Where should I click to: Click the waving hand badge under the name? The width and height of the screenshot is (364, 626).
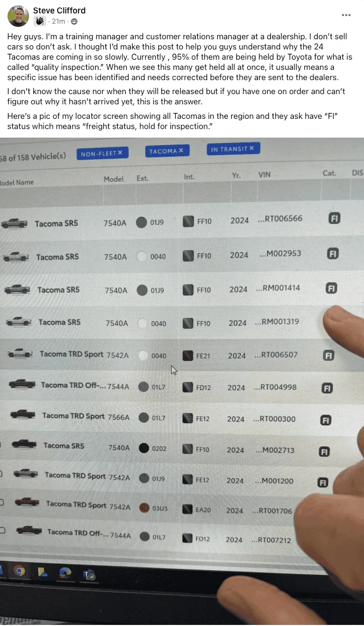[x=39, y=21]
